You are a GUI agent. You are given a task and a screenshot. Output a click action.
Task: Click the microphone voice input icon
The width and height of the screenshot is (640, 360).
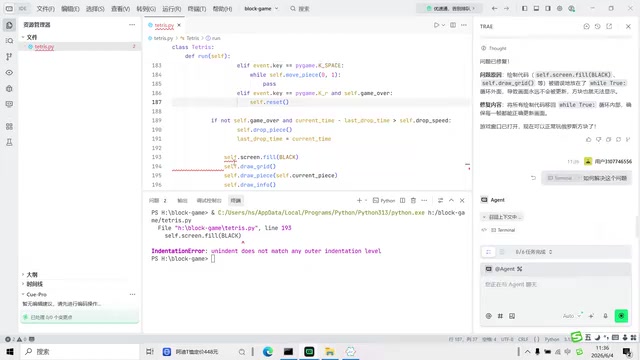click(x=606, y=316)
